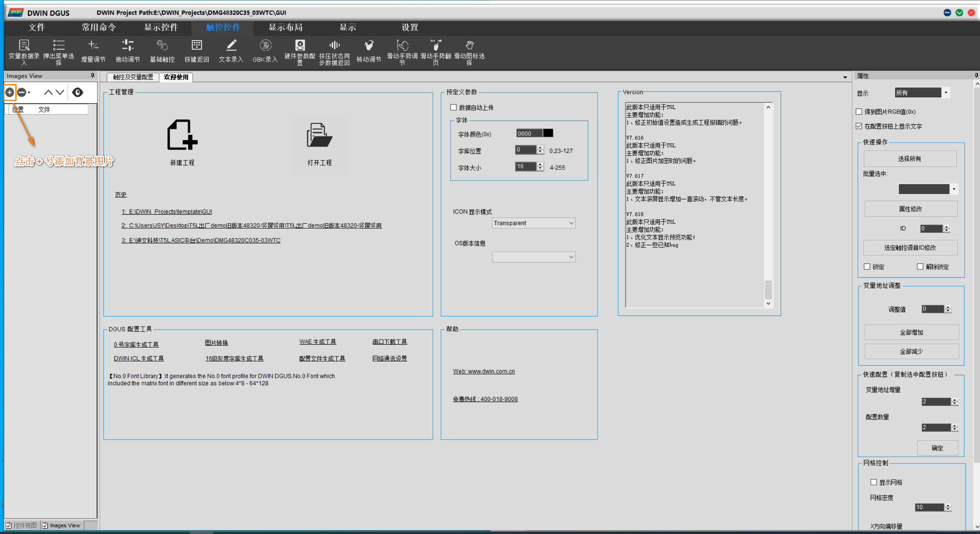
Task: Uncheck 在配置按钮上显示文字
Action: tap(859, 126)
